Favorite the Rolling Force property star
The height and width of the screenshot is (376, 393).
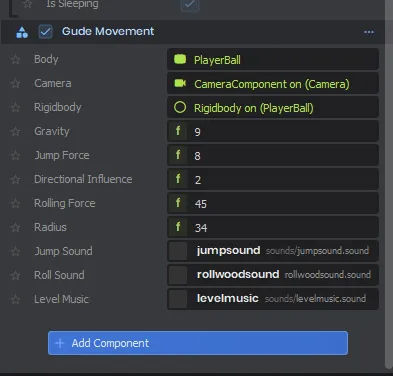[15, 204]
